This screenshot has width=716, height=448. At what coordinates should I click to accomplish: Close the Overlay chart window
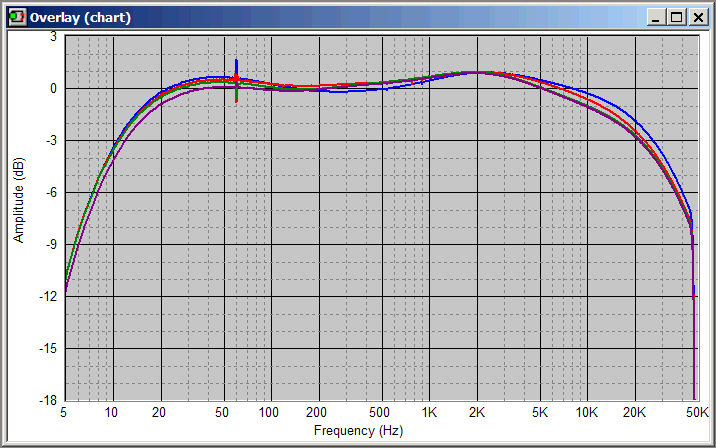click(x=698, y=17)
